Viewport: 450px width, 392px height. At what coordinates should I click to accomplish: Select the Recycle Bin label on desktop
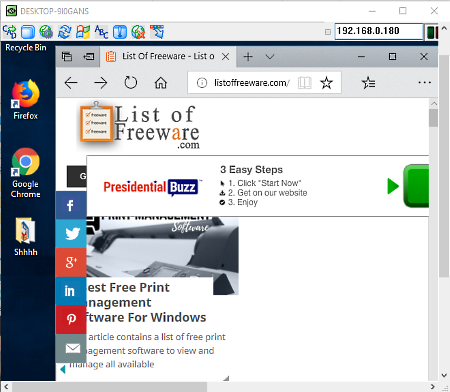click(x=26, y=48)
